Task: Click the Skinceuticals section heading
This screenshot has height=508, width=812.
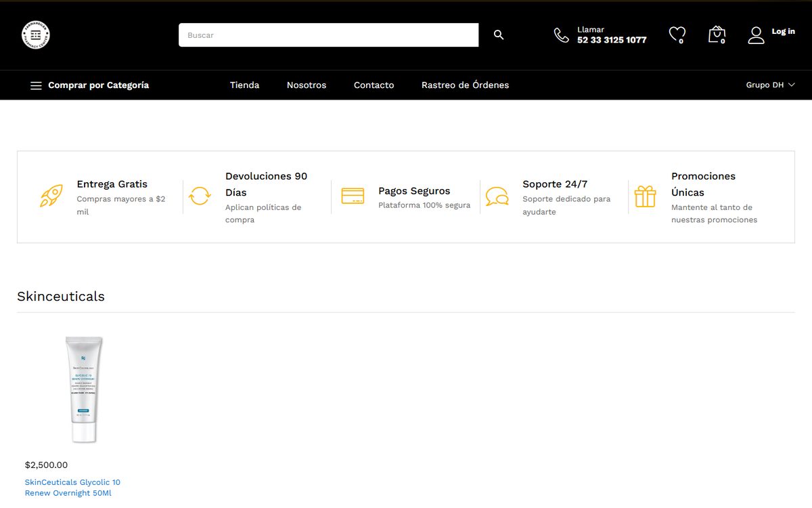Action: [x=61, y=296]
